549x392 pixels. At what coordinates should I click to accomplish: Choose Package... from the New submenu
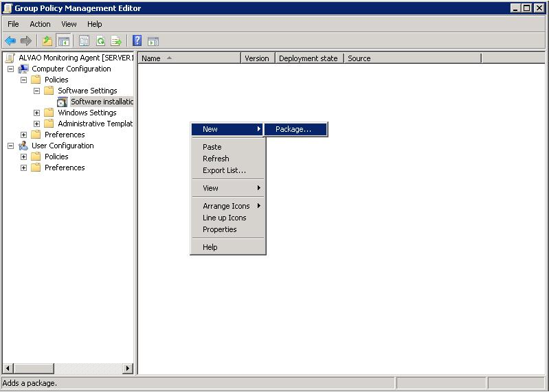click(293, 129)
